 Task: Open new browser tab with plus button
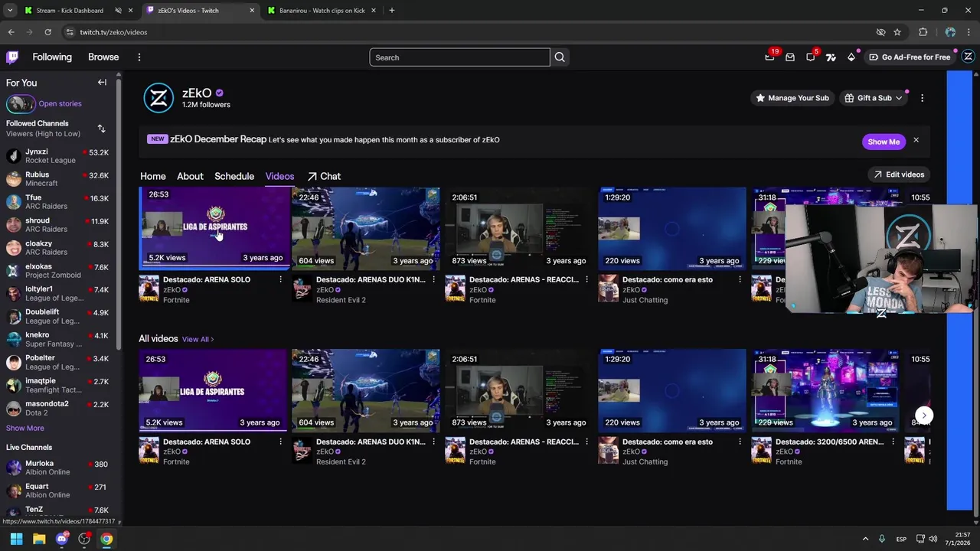click(391, 11)
